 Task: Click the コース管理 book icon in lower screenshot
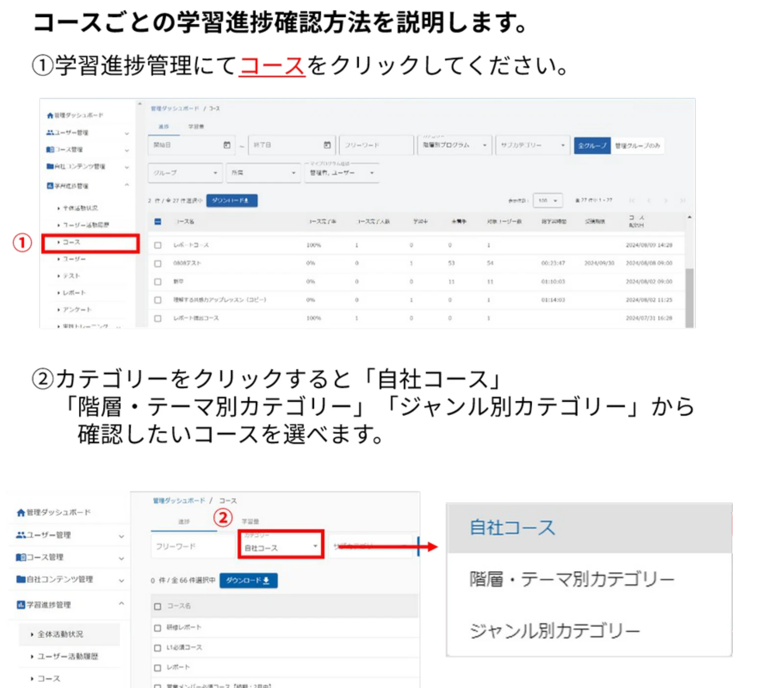click(21, 557)
